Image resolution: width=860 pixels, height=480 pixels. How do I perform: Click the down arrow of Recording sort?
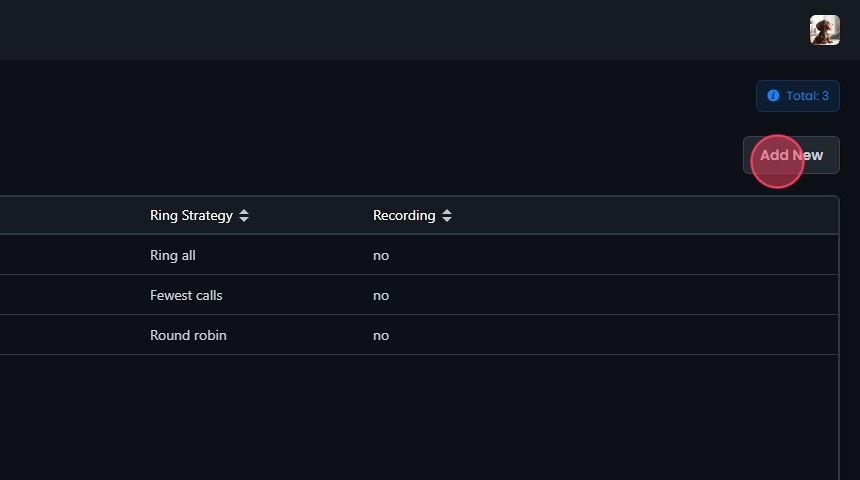[x=447, y=219]
